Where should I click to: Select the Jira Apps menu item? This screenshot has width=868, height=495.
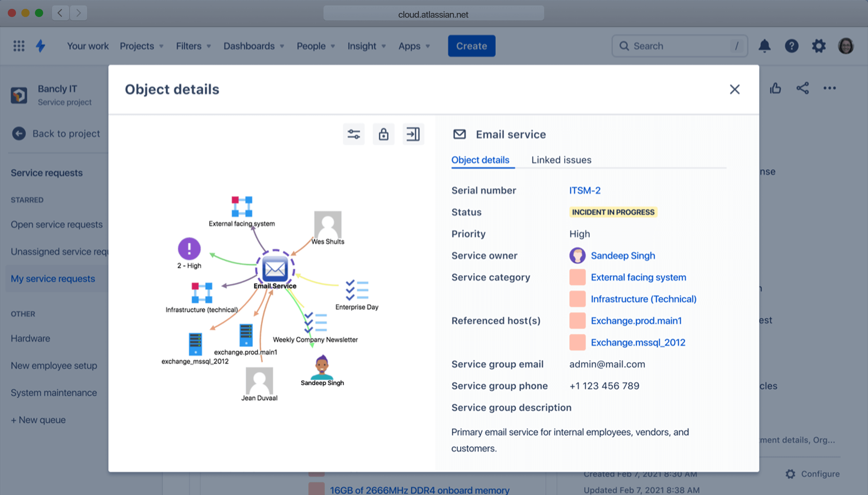point(412,45)
